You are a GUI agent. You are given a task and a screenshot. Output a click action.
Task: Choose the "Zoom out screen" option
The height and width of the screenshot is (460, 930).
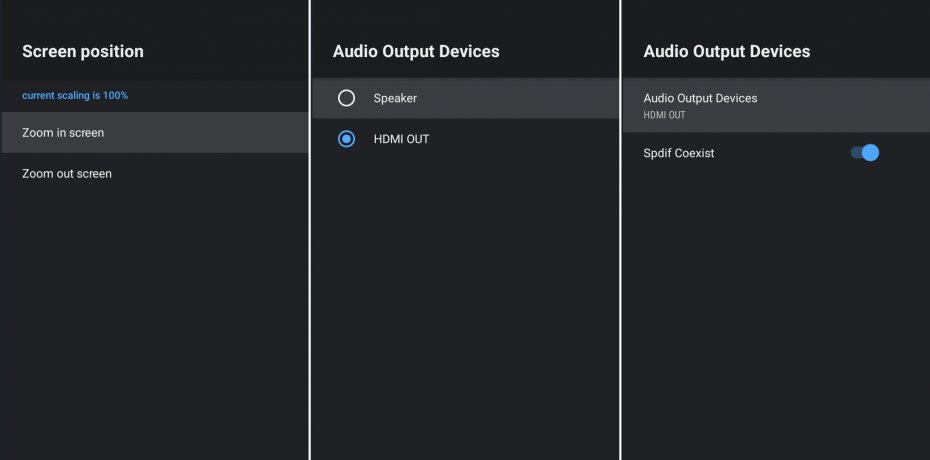[x=67, y=174]
